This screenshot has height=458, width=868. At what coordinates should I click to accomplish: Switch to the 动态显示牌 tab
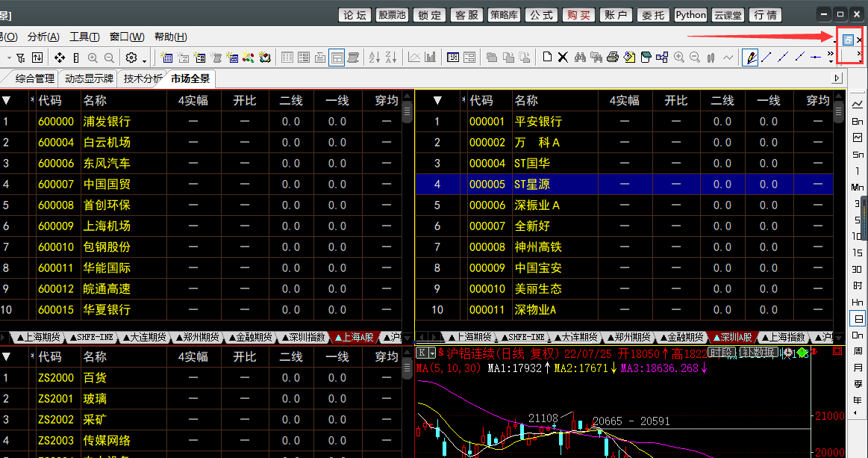pos(89,78)
